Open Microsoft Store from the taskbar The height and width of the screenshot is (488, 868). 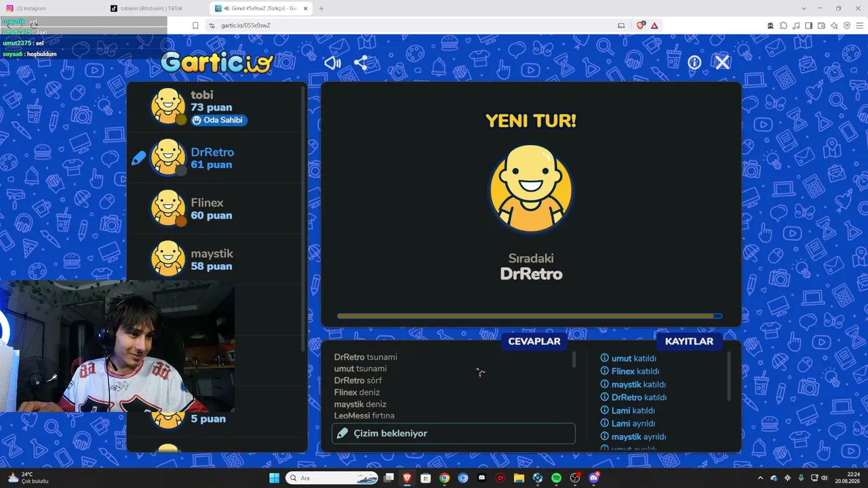[x=426, y=478]
